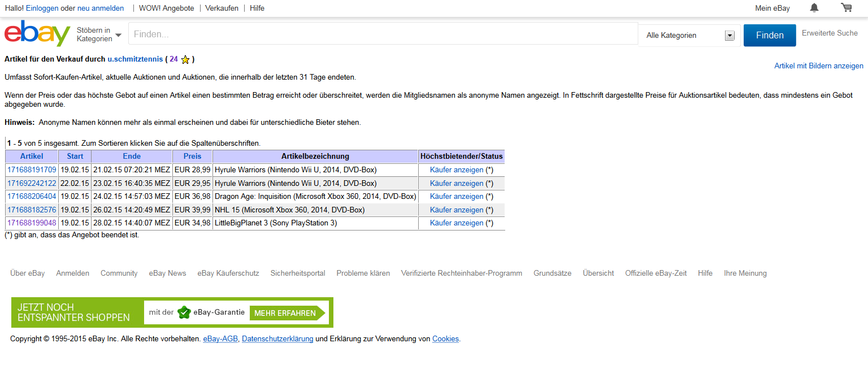Open item number 171688191709

click(32, 170)
